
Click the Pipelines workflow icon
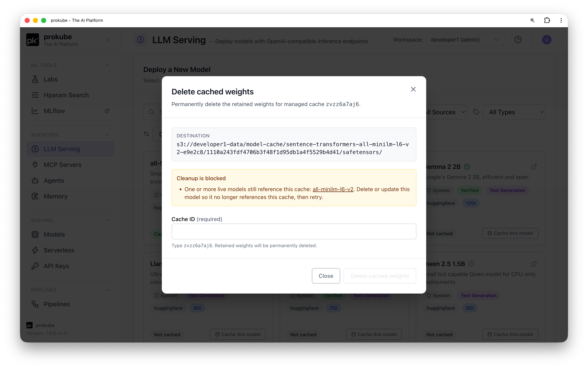click(35, 304)
